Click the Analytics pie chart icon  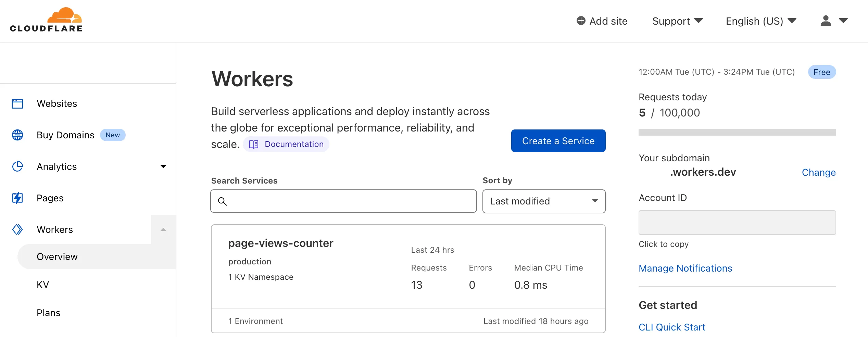tap(17, 166)
